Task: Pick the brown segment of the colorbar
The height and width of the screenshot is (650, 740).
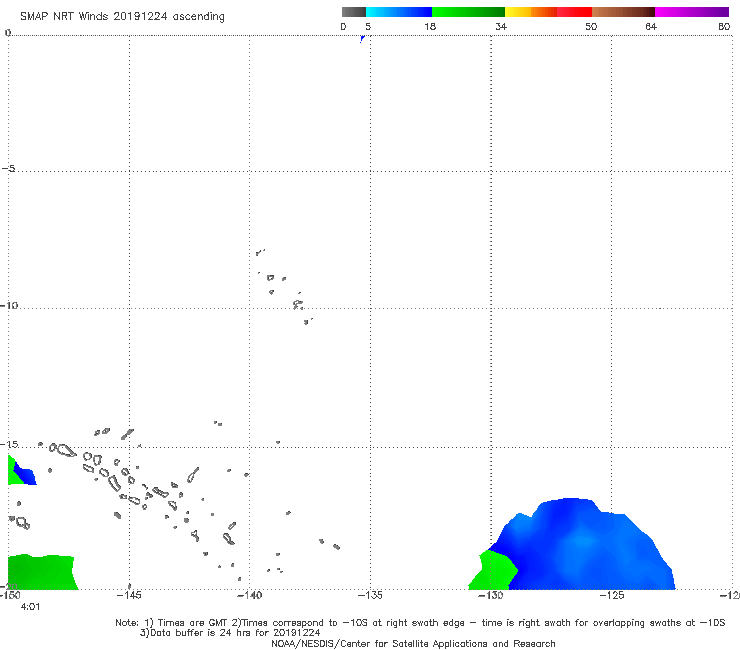Action: (x=623, y=12)
